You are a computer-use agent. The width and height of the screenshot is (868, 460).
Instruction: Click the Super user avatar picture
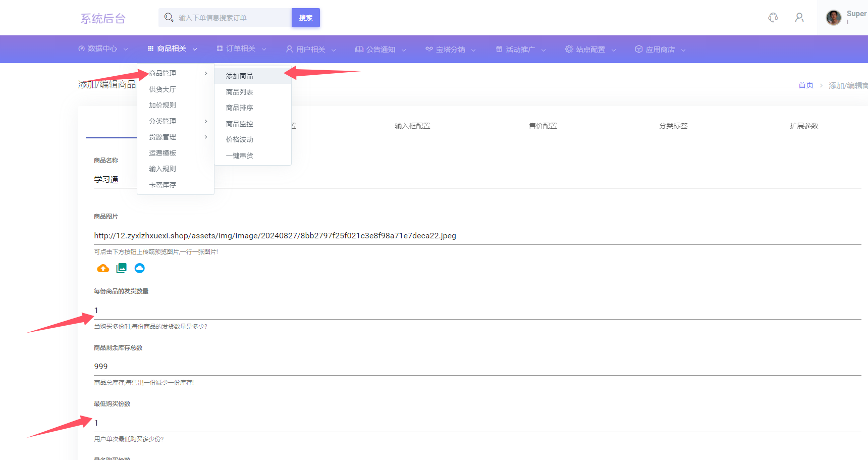coord(833,18)
